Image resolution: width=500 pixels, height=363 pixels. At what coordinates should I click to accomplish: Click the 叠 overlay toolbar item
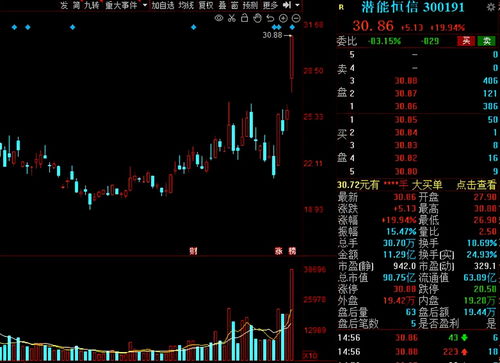pyautogui.click(x=222, y=5)
